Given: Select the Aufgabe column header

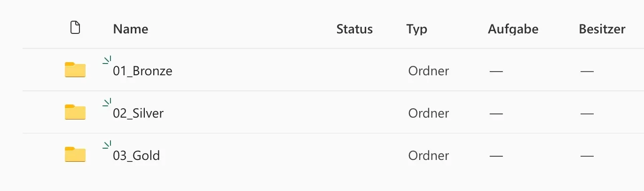Looking at the screenshot, I should click(513, 29).
